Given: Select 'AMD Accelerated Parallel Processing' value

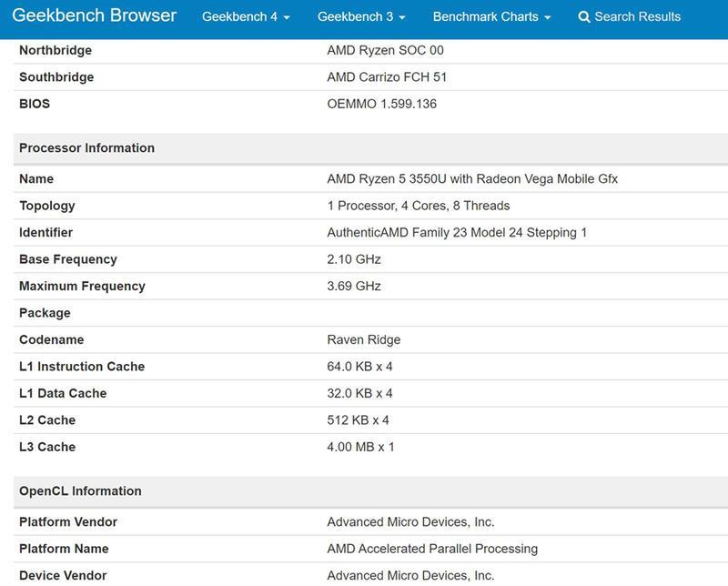Looking at the screenshot, I should coord(432,549).
